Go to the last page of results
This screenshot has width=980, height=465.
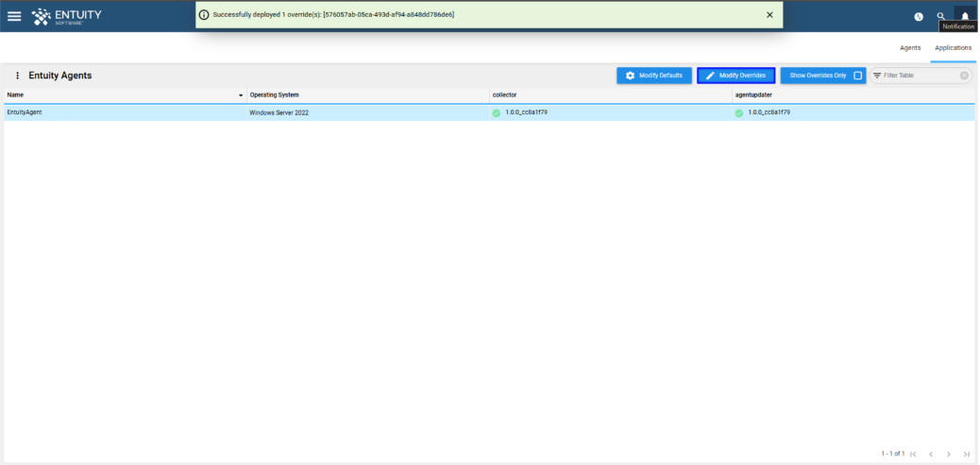967,454
